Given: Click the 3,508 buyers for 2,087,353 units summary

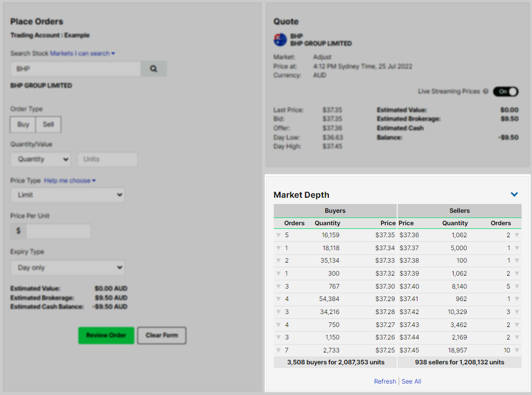Looking at the screenshot, I should (x=335, y=362).
